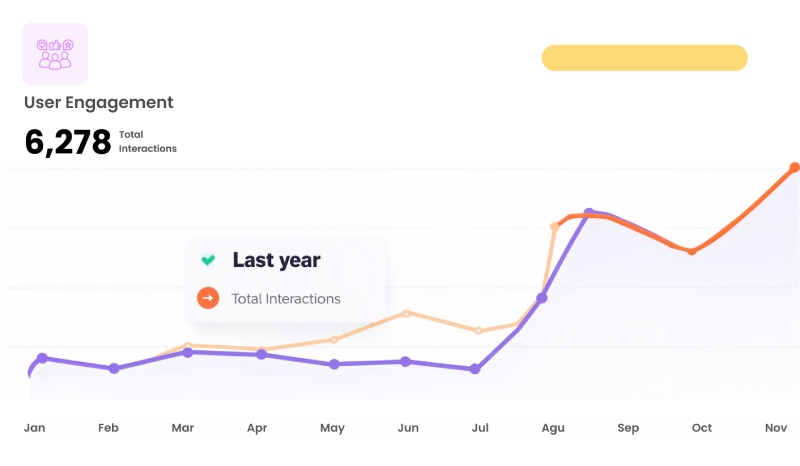Click the Agu month label

point(553,428)
